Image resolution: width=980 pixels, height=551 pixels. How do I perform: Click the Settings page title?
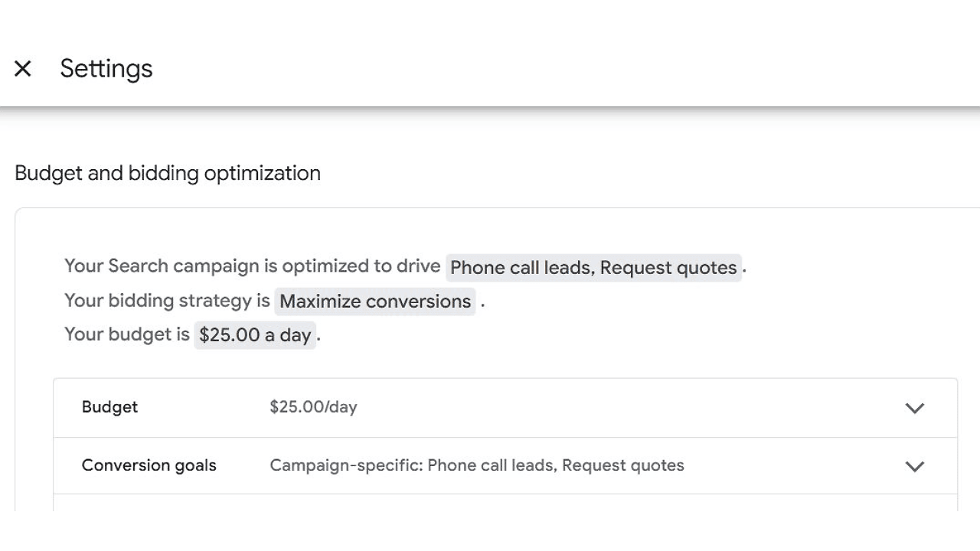point(106,69)
